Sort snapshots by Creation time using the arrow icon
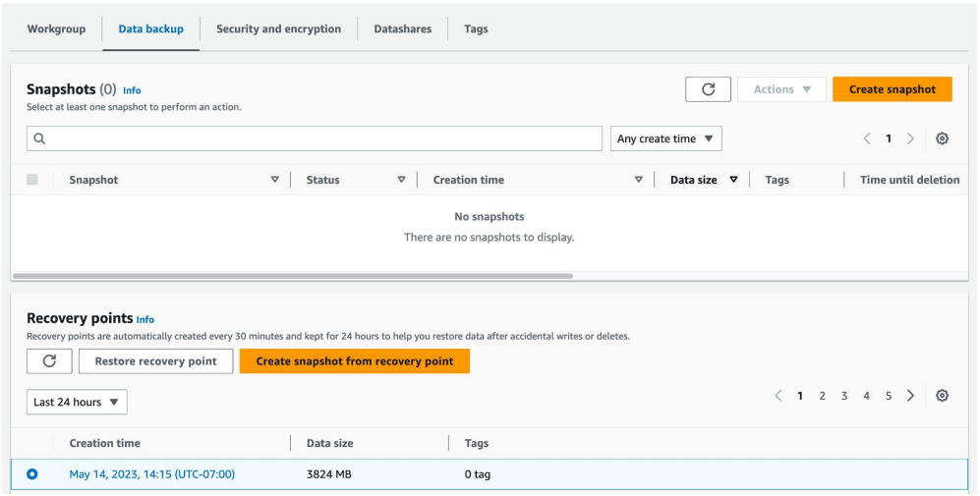 (x=639, y=180)
